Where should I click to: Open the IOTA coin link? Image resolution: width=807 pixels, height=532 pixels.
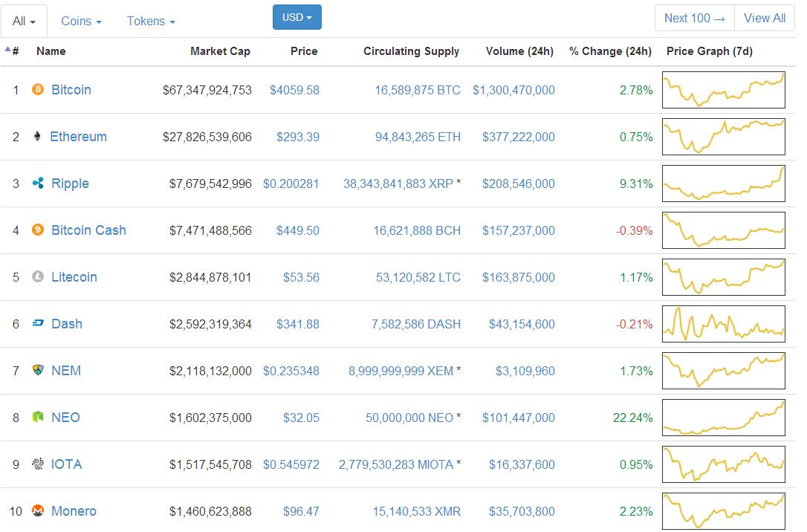(x=66, y=464)
